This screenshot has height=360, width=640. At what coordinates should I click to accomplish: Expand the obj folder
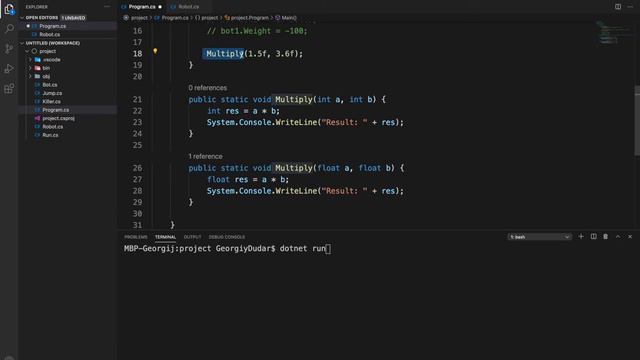pyautogui.click(x=30, y=76)
